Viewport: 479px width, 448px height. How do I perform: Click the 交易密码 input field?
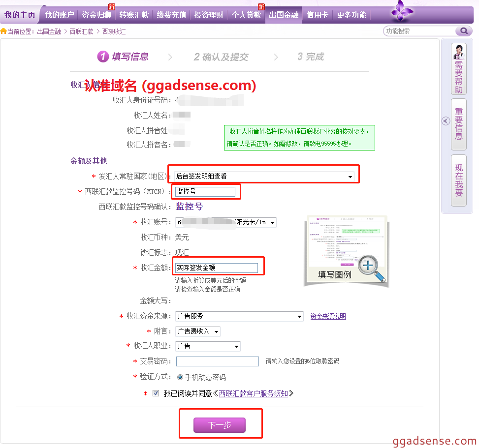217,361
